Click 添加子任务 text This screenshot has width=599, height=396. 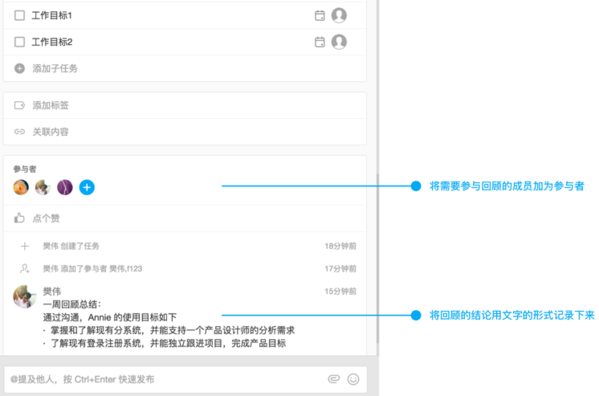[x=55, y=68]
